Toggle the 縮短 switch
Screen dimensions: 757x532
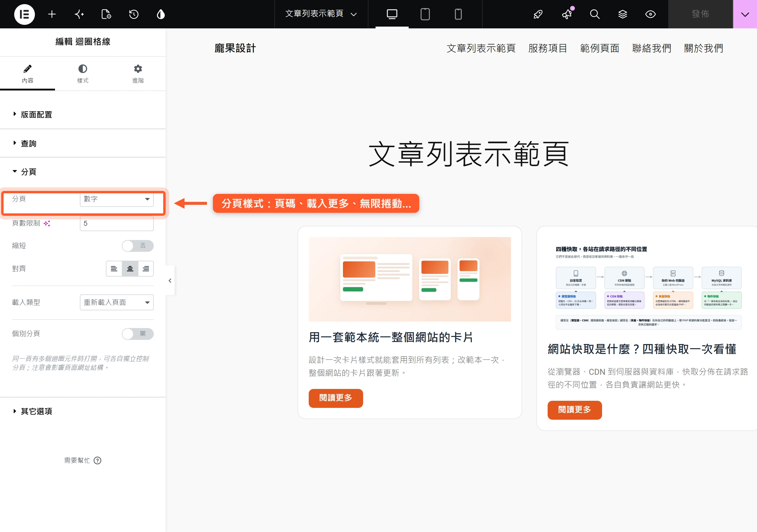click(138, 246)
